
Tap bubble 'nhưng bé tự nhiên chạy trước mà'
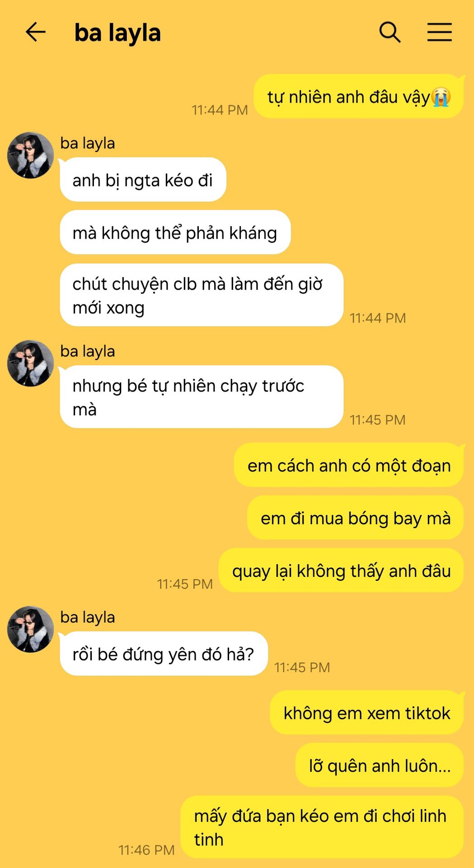(x=202, y=396)
